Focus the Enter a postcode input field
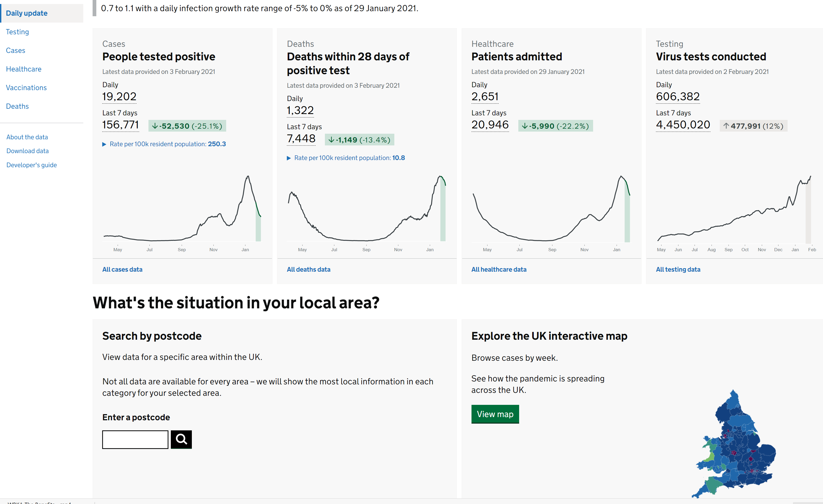This screenshot has width=823, height=504. [135, 439]
